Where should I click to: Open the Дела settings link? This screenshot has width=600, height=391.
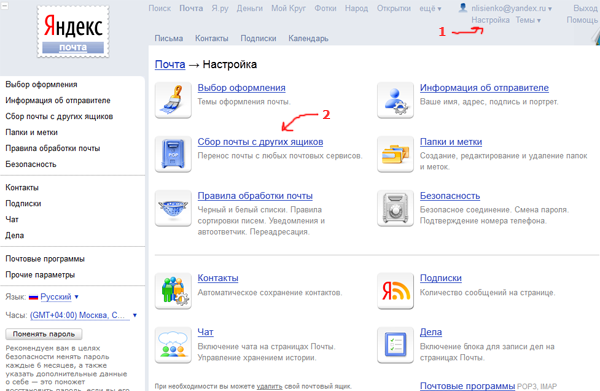click(430, 332)
